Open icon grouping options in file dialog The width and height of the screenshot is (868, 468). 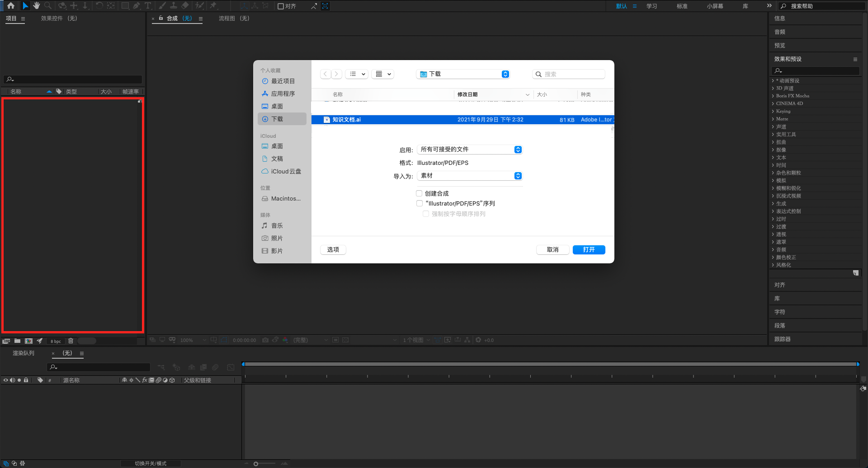point(383,74)
